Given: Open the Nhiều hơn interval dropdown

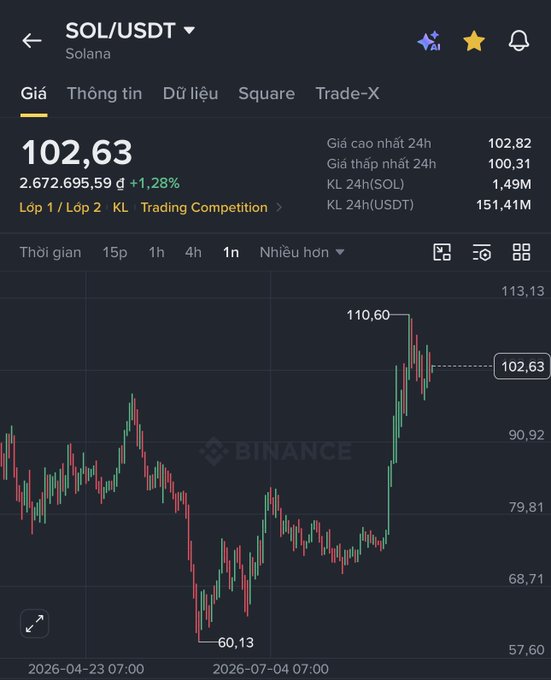Looking at the screenshot, I should (302, 252).
